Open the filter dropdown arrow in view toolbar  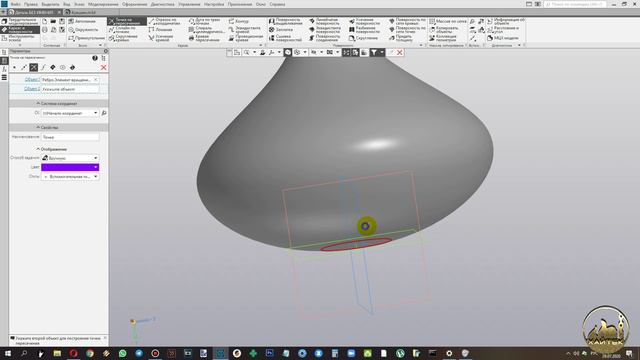pyautogui.click(x=382, y=52)
